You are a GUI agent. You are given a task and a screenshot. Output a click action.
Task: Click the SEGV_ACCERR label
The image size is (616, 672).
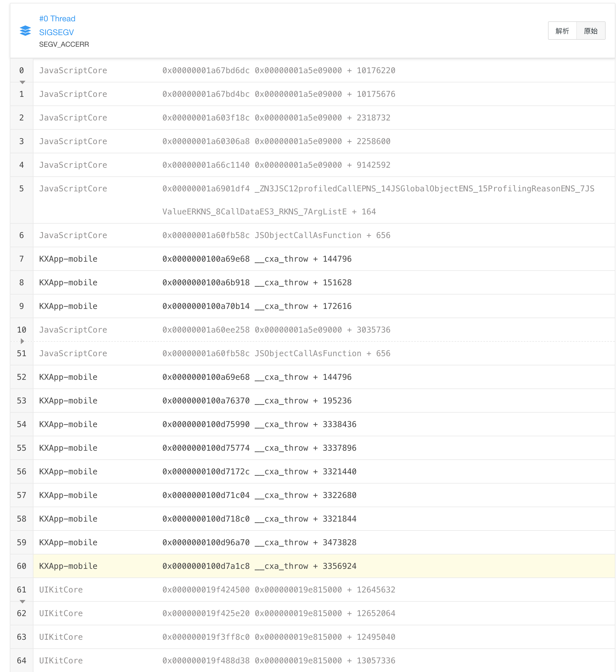64,44
